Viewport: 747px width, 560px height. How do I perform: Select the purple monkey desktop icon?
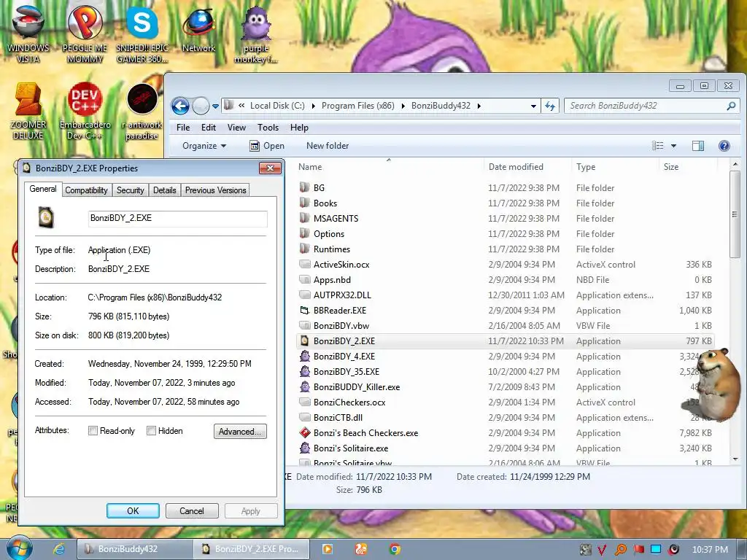point(256,34)
